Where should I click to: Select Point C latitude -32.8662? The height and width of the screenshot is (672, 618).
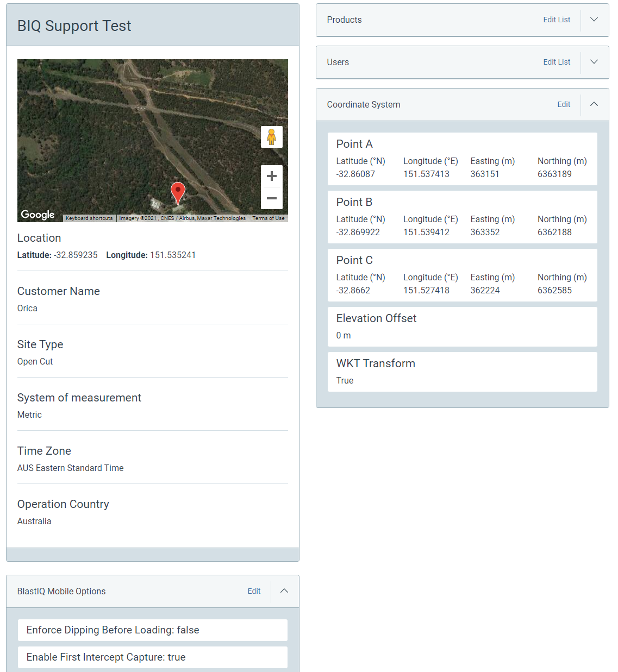point(353,290)
